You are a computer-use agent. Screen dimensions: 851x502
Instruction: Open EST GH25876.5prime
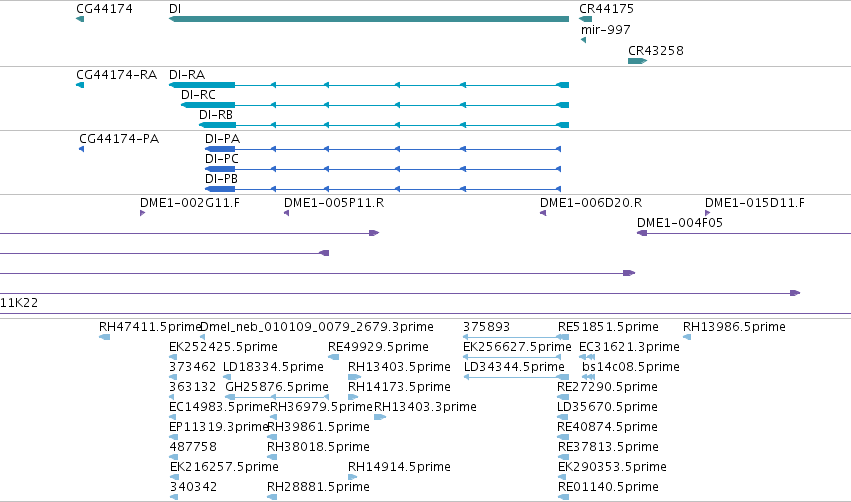click(x=277, y=387)
